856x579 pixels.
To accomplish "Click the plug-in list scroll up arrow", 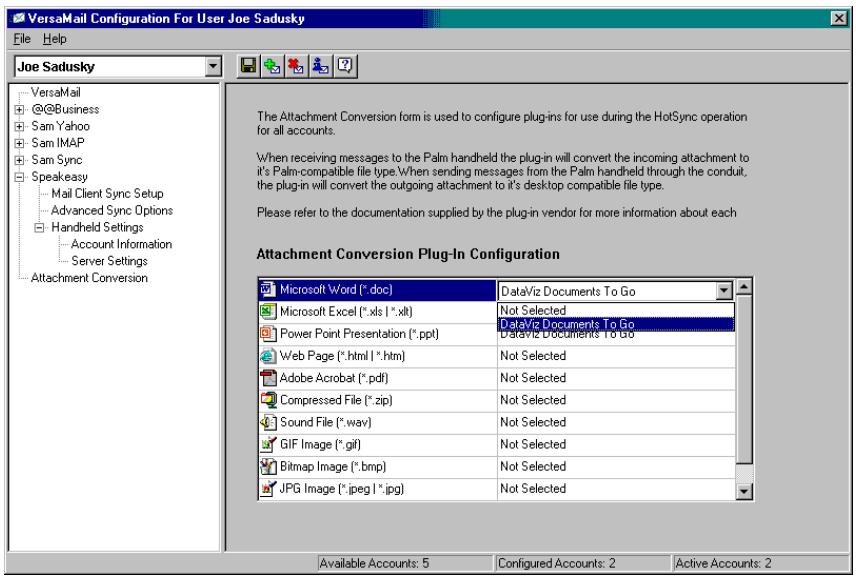I will point(744,287).
